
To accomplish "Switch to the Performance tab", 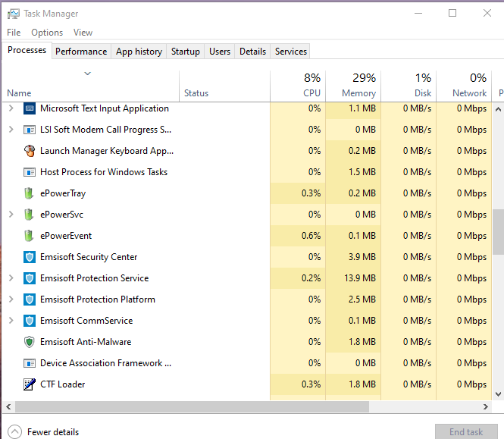I will click(81, 52).
